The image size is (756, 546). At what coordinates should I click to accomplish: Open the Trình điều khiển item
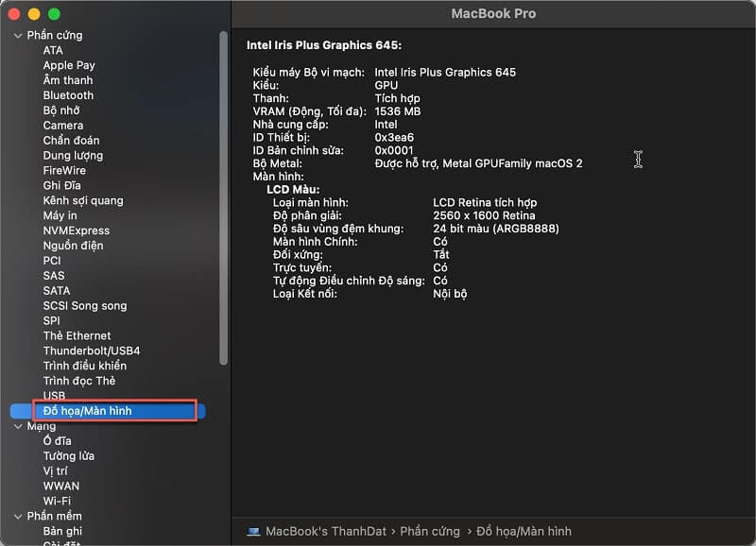[85, 366]
